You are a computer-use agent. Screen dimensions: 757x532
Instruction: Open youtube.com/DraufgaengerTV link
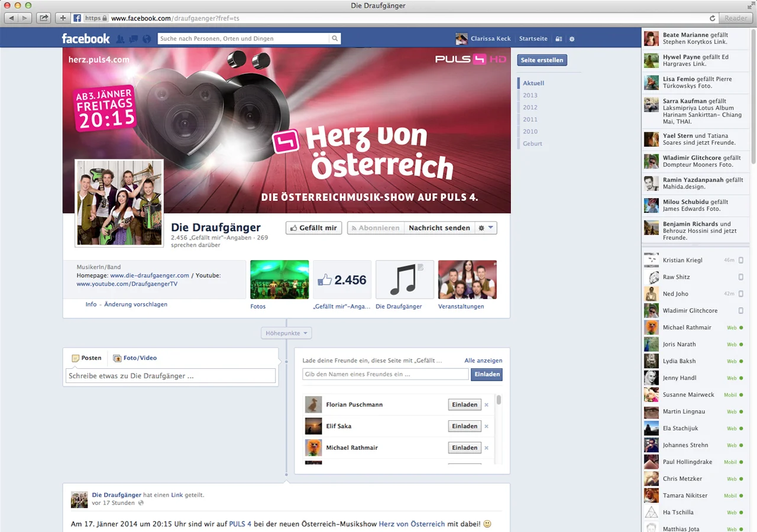[x=127, y=284]
